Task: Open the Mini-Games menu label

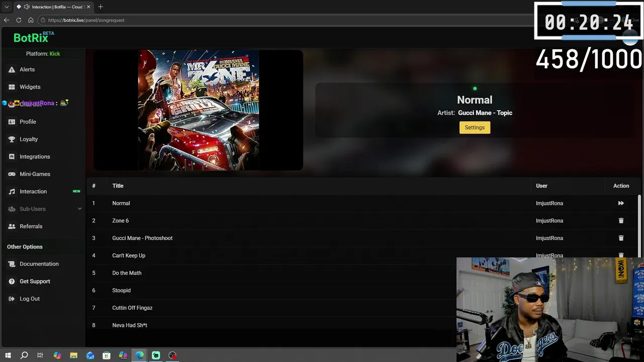Action: point(35,174)
